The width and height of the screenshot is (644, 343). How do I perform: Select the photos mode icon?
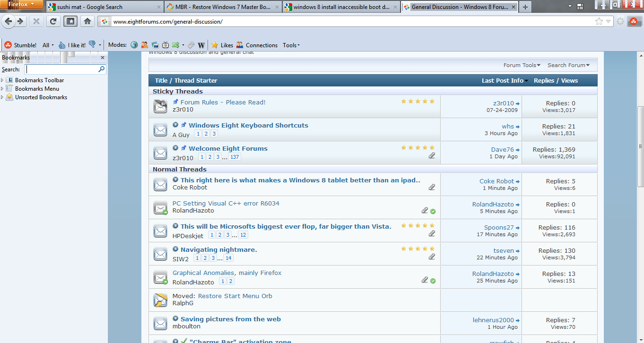(155, 45)
